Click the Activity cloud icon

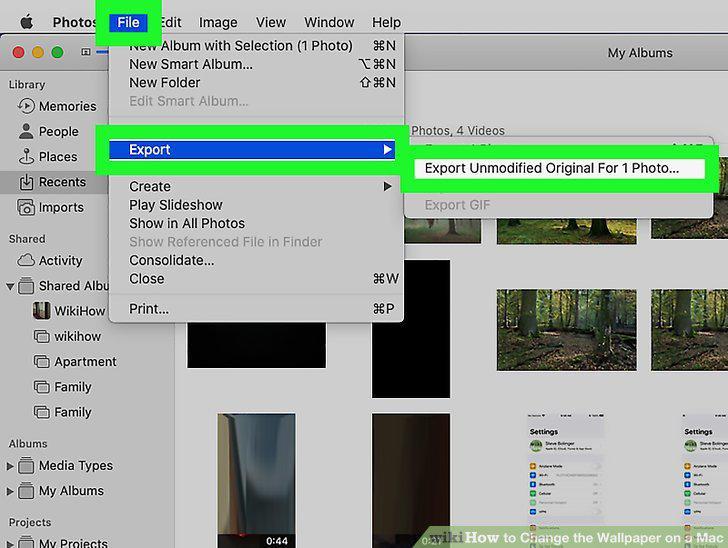(x=26, y=260)
